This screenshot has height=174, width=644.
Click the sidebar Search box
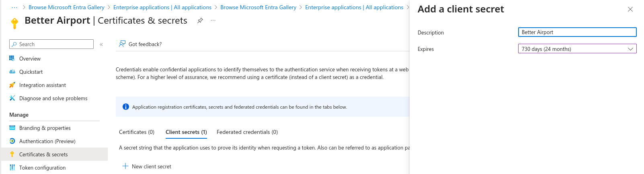pos(51,44)
